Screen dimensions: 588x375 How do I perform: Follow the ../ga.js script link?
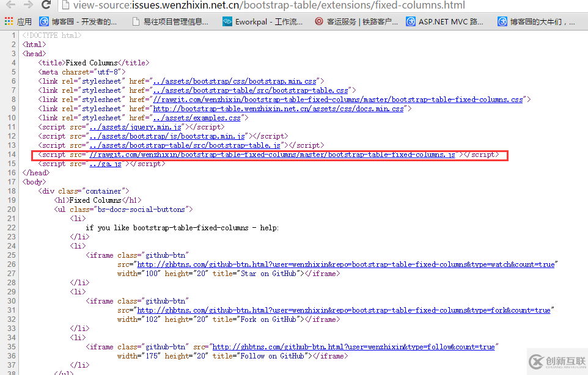click(105, 164)
